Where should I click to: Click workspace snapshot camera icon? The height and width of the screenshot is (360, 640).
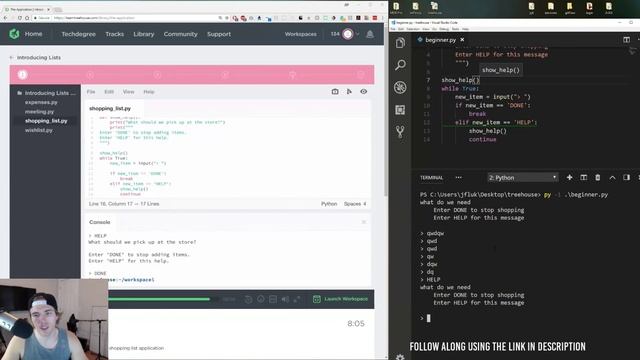click(335, 92)
